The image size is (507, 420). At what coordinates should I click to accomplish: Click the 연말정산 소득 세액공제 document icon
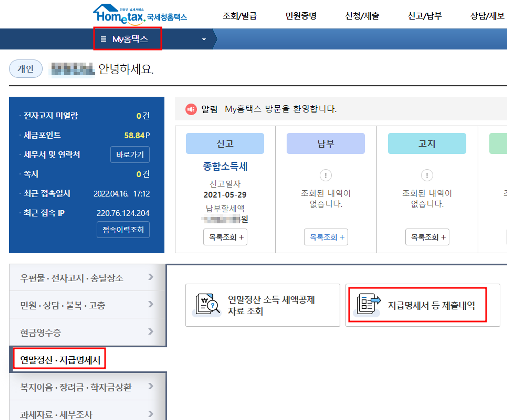207,304
